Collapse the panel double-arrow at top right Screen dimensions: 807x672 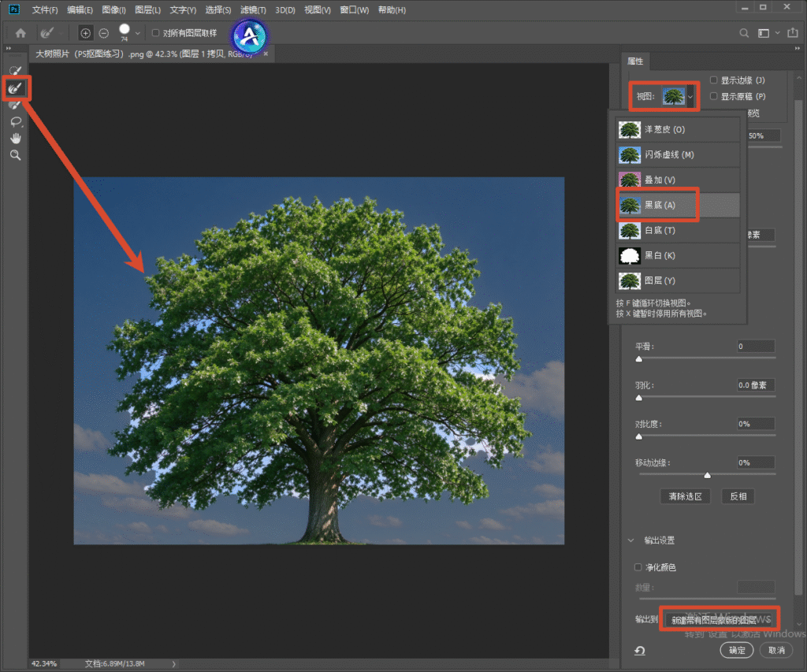coord(798,48)
